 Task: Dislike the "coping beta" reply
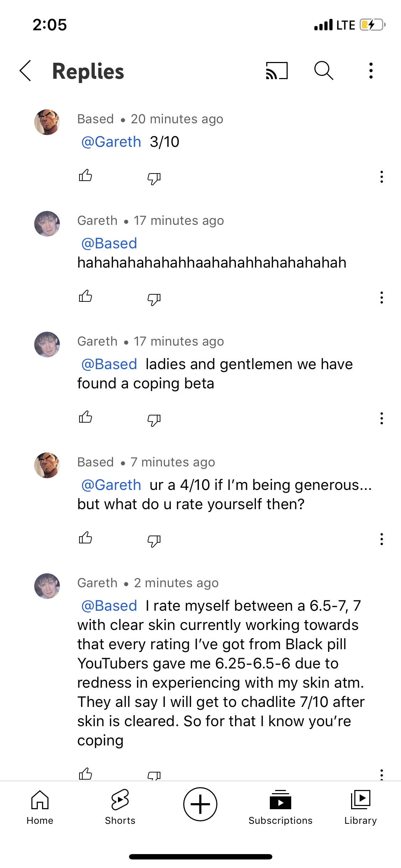(154, 419)
